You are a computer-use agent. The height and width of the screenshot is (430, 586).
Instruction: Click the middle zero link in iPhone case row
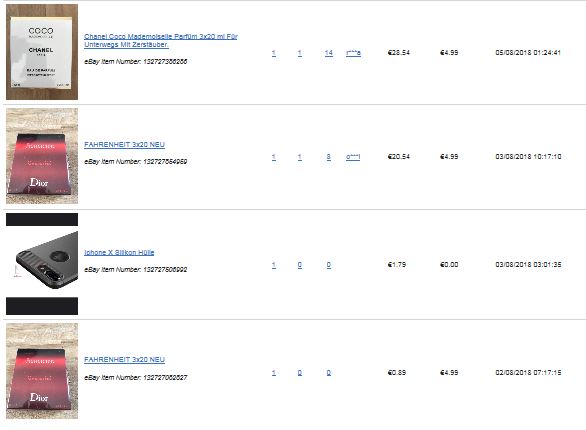pos(300,265)
